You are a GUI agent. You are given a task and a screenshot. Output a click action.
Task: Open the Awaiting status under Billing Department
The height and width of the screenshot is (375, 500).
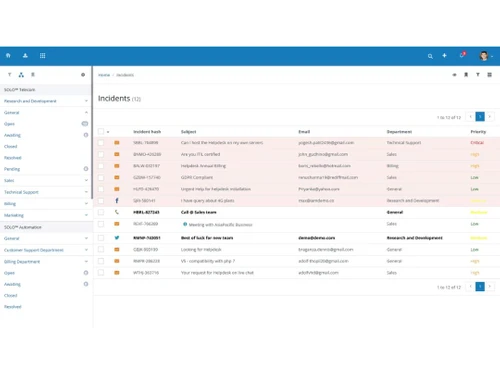[12, 284]
